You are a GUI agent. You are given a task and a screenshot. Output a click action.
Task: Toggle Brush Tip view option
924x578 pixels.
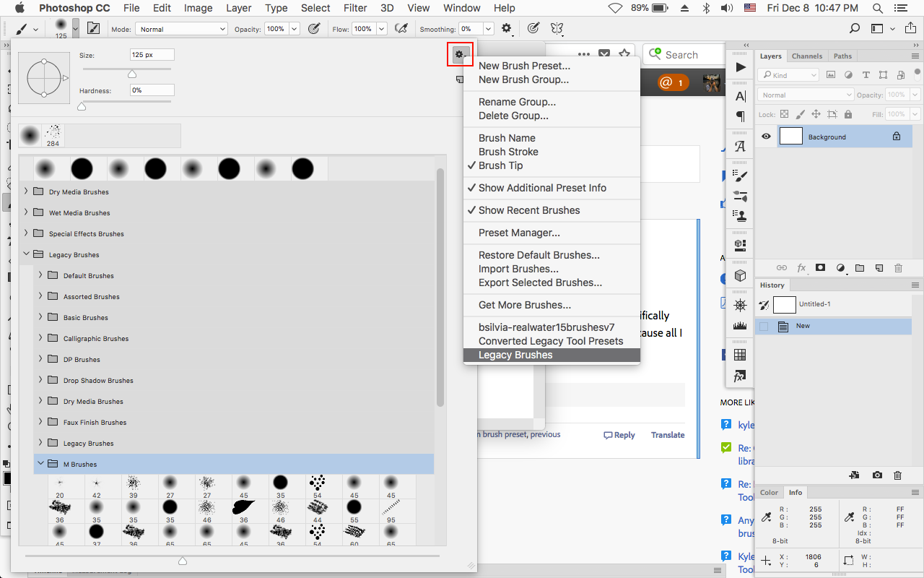500,165
